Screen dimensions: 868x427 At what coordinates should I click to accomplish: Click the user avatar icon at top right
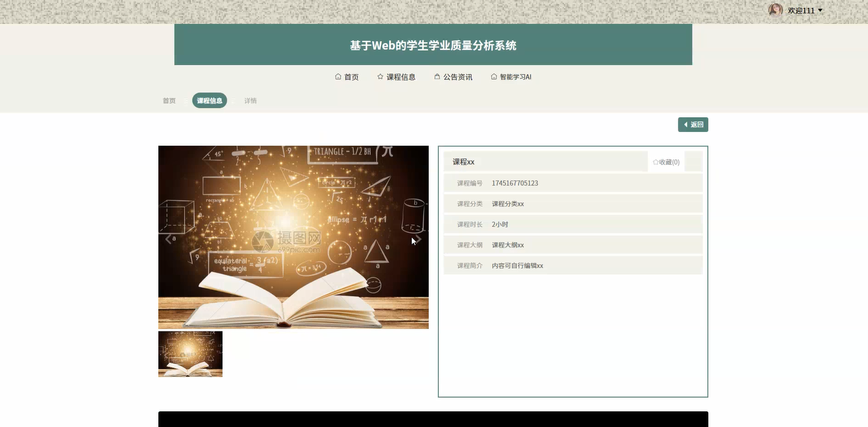(x=775, y=10)
